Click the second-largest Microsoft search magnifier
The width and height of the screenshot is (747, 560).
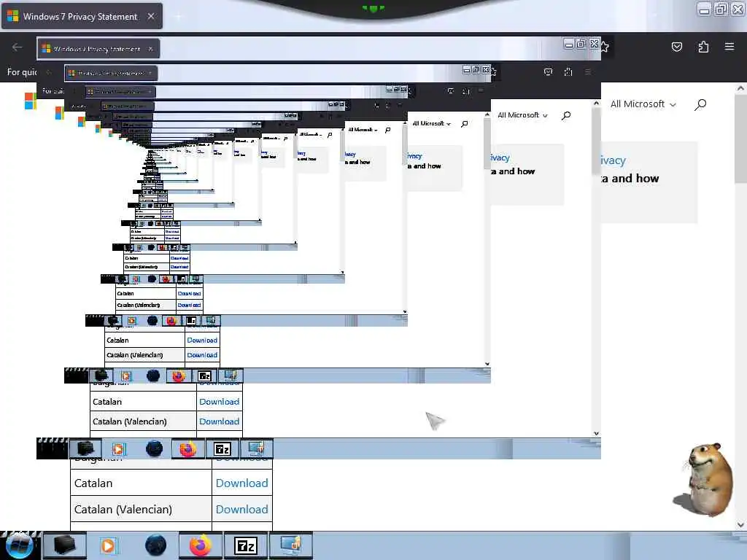pos(566,115)
